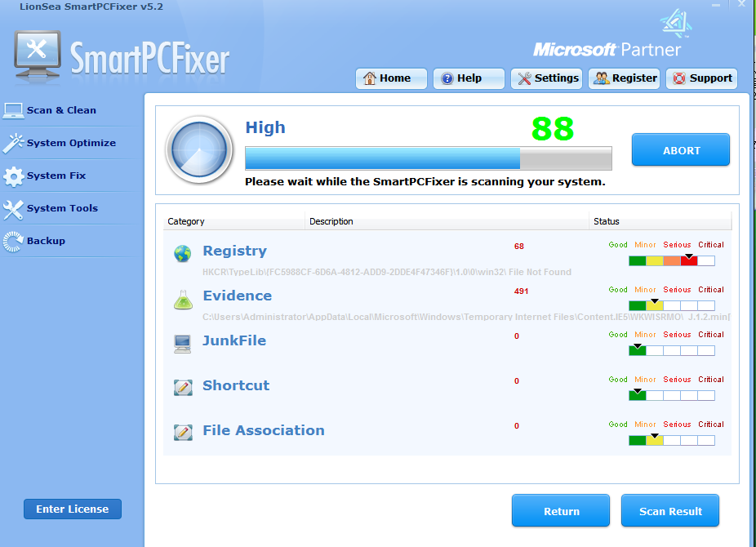
Task: Sort by the Category column header
Action: [234, 221]
